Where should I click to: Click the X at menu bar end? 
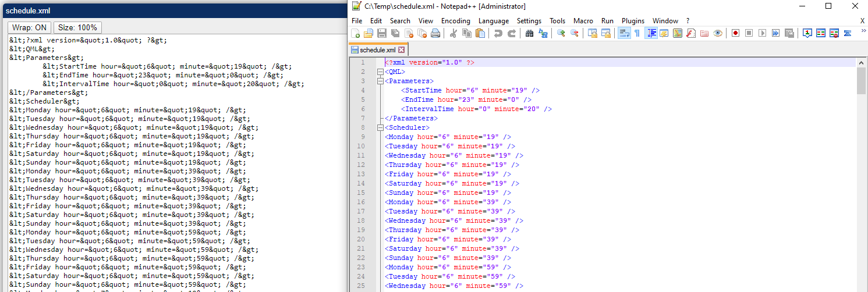pyautogui.click(x=862, y=20)
